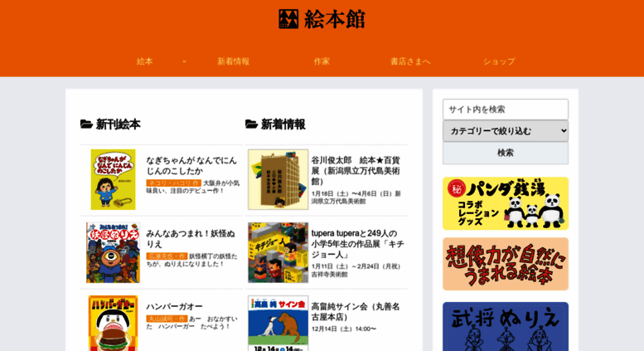
Task: Open the カテゴリーで絞り込む dropdown
Action: tap(506, 131)
